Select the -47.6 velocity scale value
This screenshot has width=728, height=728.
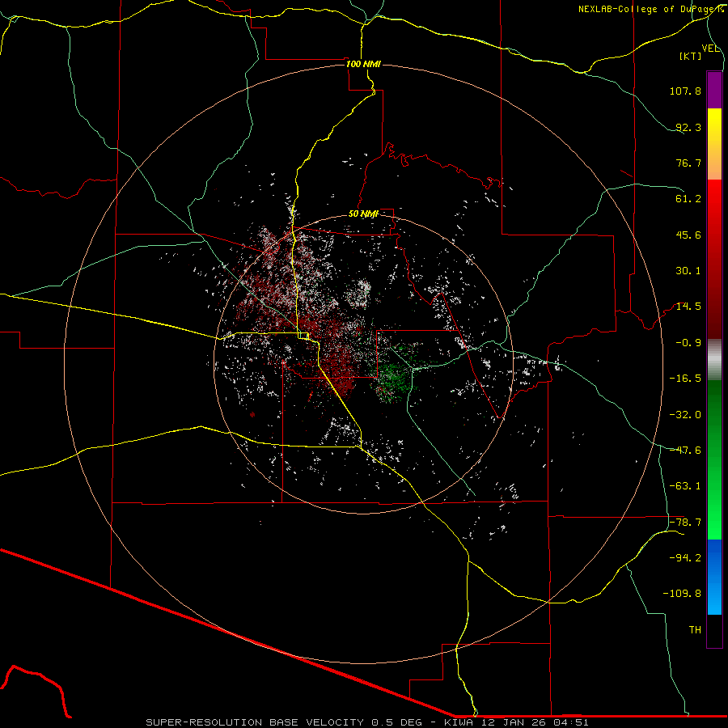tap(685, 451)
